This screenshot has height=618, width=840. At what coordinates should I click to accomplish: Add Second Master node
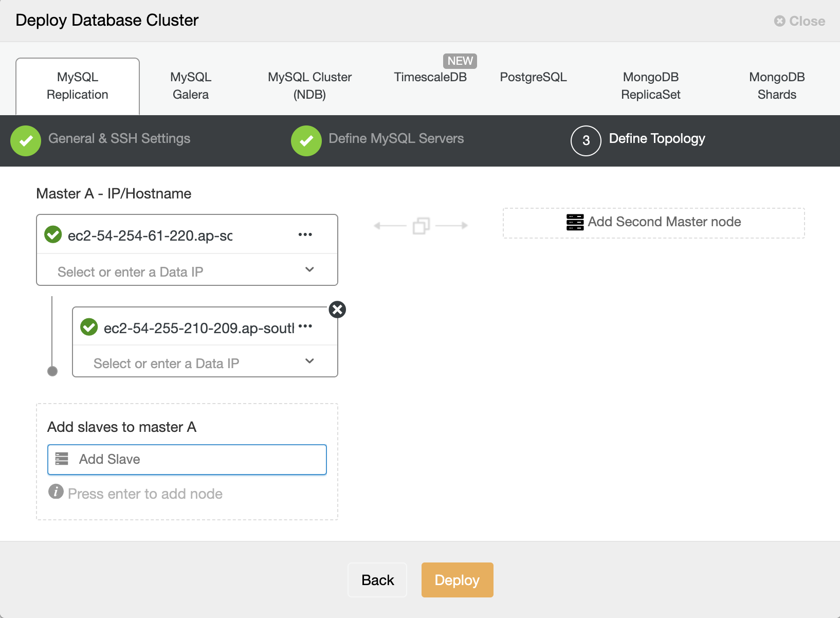(x=654, y=223)
